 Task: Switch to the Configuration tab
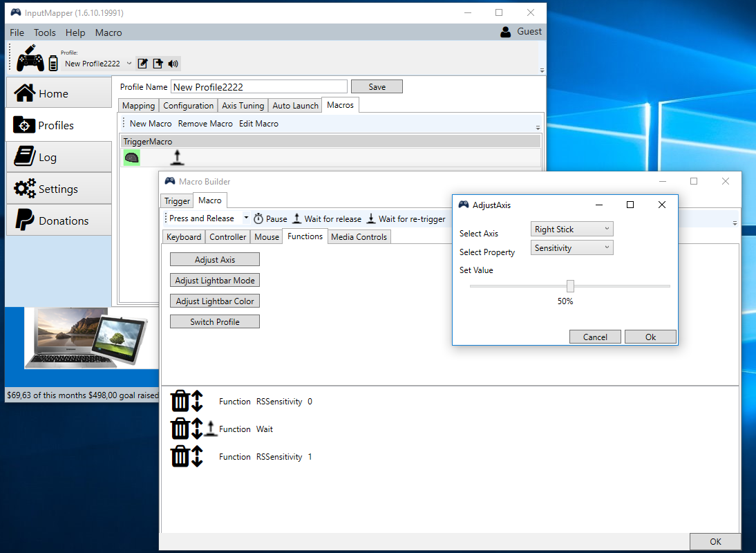pyautogui.click(x=188, y=106)
